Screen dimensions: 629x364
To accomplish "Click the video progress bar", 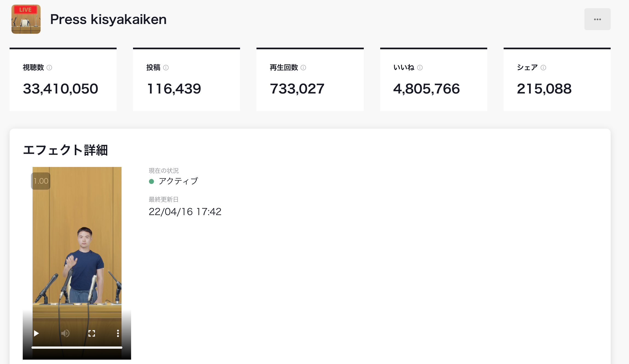I will [x=77, y=348].
